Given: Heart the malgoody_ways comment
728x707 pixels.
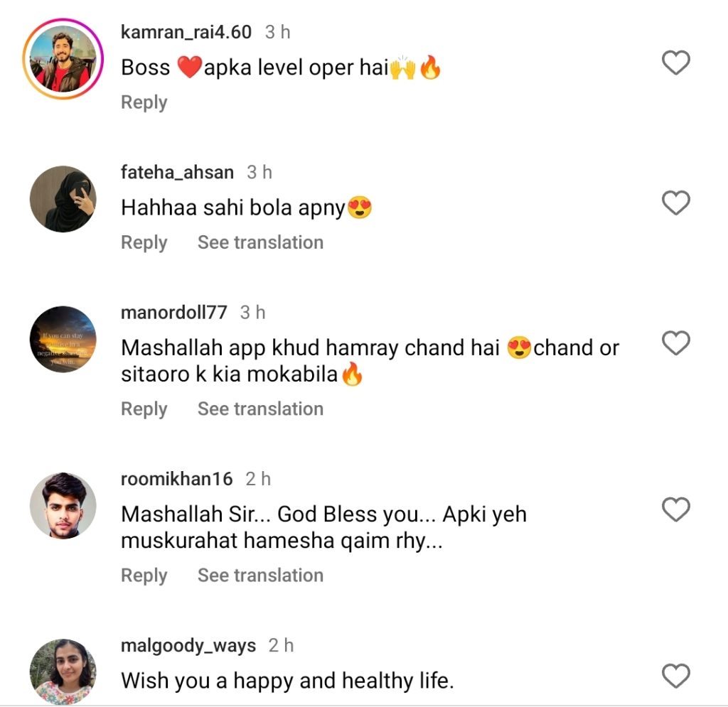Looking at the screenshot, I should (x=675, y=675).
